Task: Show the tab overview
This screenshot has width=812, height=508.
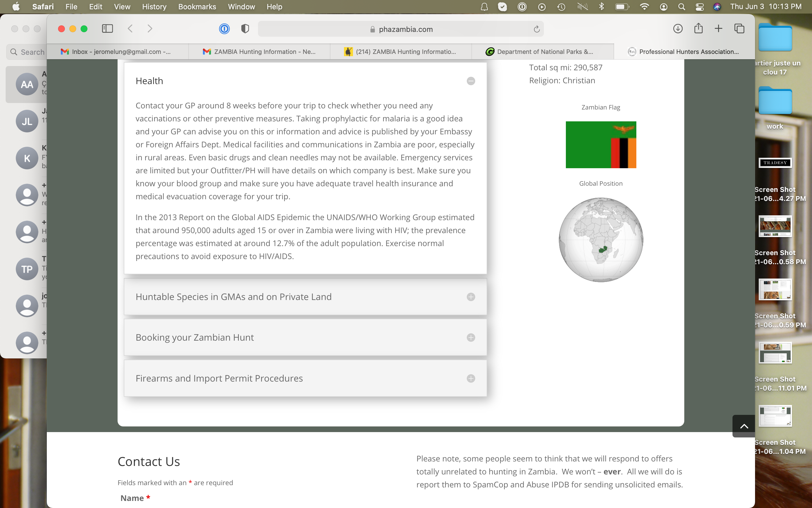Action: pyautogui.click(x=739, y=29)
